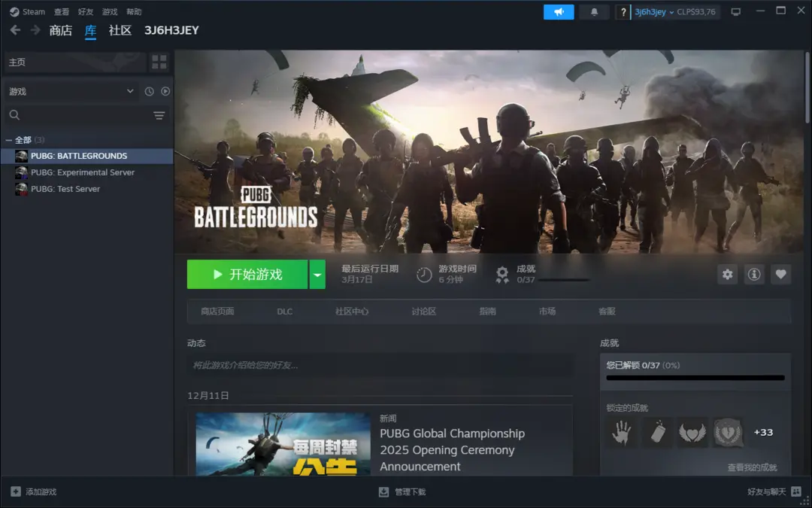This screenshot has width=812, height=508.
Task: Open the notifications bell
Action: [594, 11]
